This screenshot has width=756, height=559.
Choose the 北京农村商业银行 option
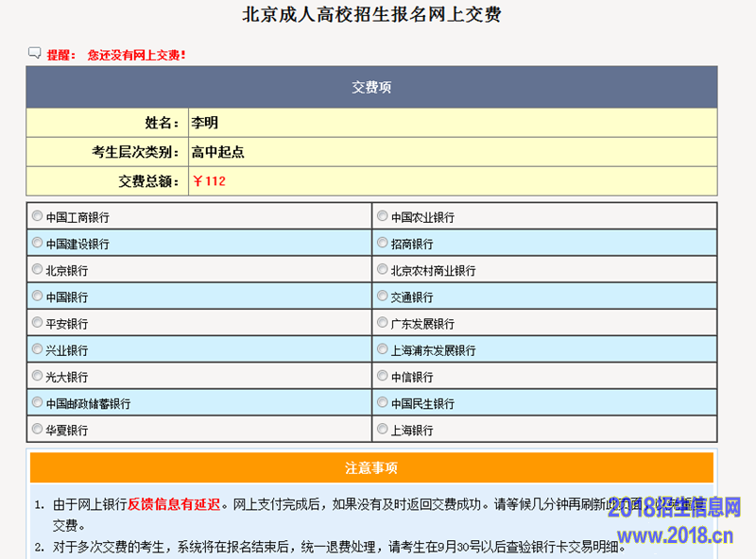(383, 269)
